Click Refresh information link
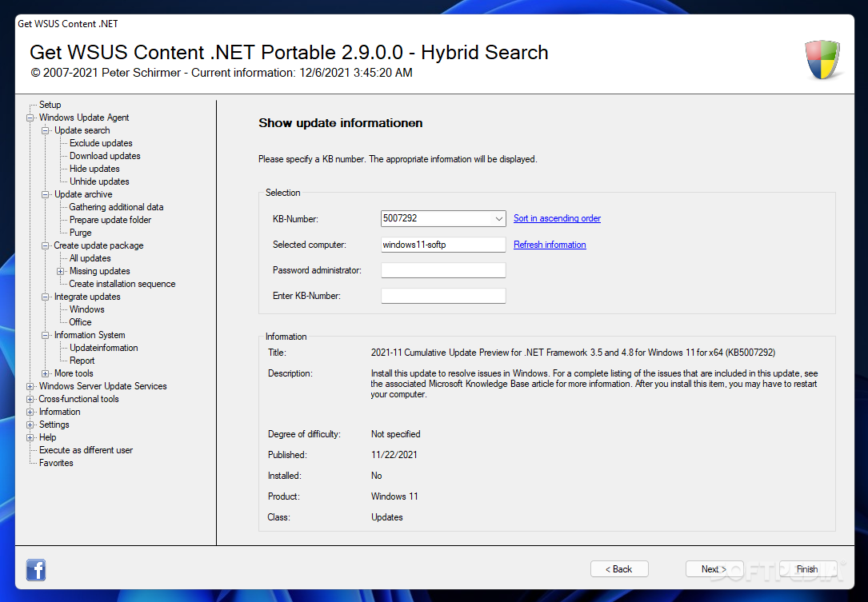 550,245
